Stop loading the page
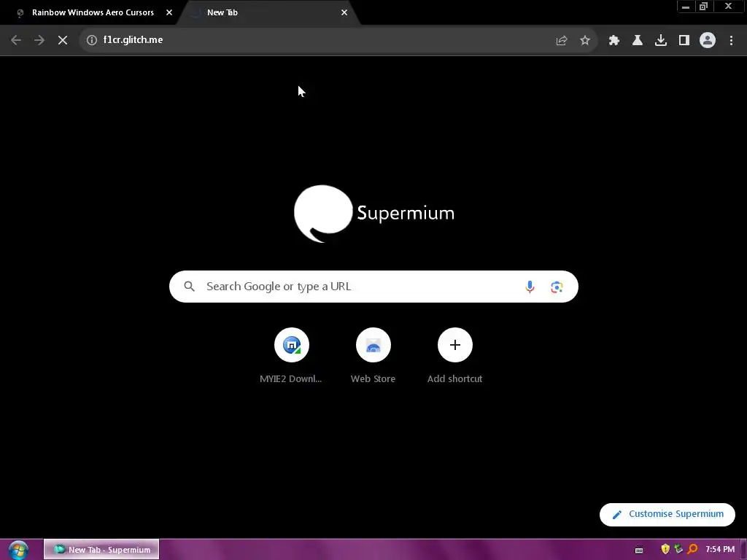The width and height of the screenshot is (747, 560). pyautogui.click(x=63, y=40)
